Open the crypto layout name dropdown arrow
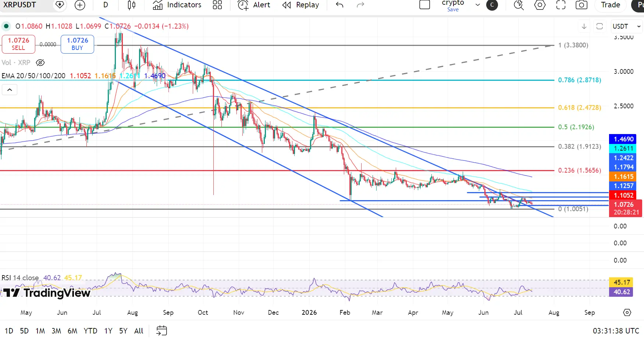 click(478, 5)
